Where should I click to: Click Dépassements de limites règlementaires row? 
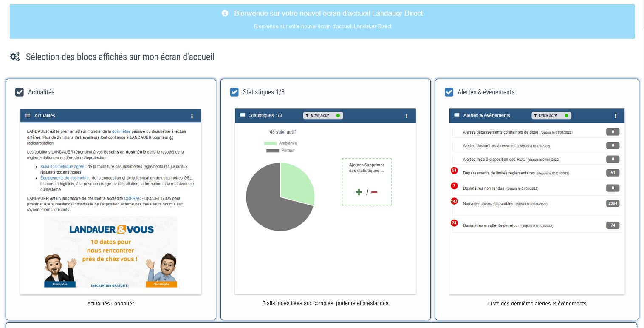click(x=537, y=173)
